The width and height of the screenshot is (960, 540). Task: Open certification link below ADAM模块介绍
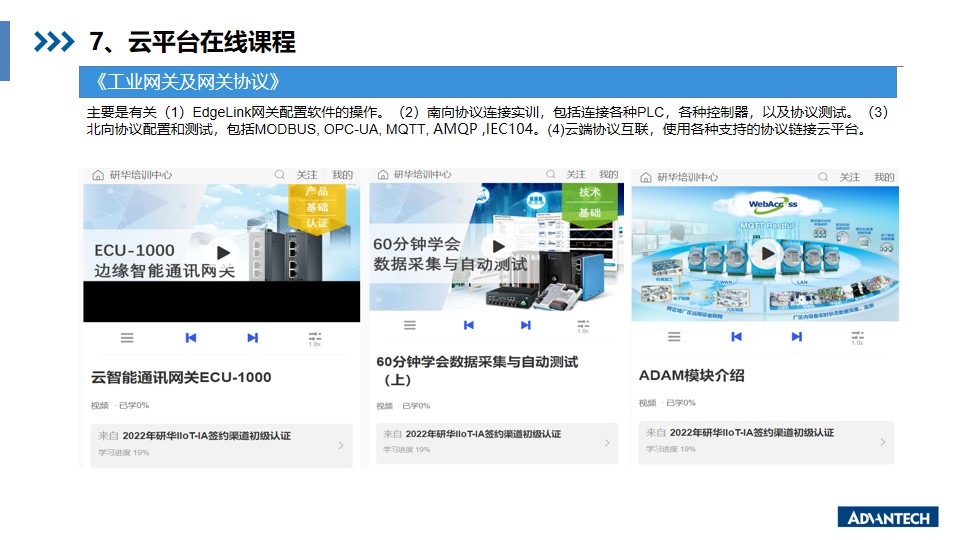pos(767,442)
